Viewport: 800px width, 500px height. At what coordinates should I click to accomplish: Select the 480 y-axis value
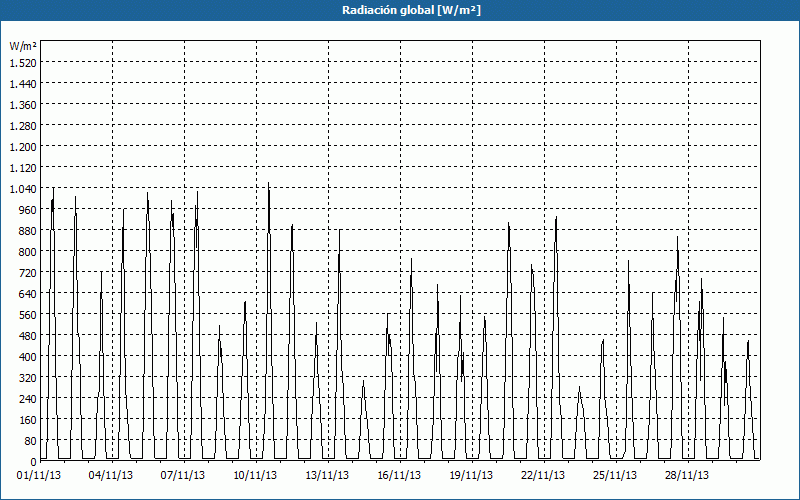28,336
